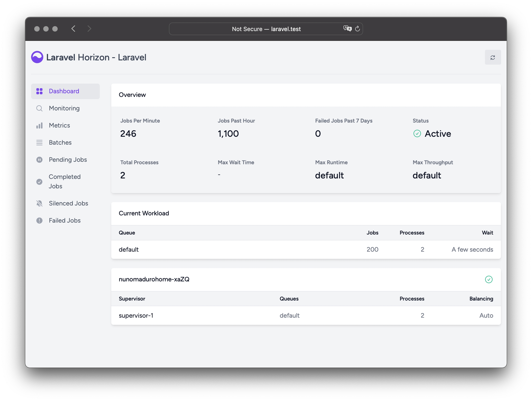Reload the page from the address bar

[x=357, y=29]
